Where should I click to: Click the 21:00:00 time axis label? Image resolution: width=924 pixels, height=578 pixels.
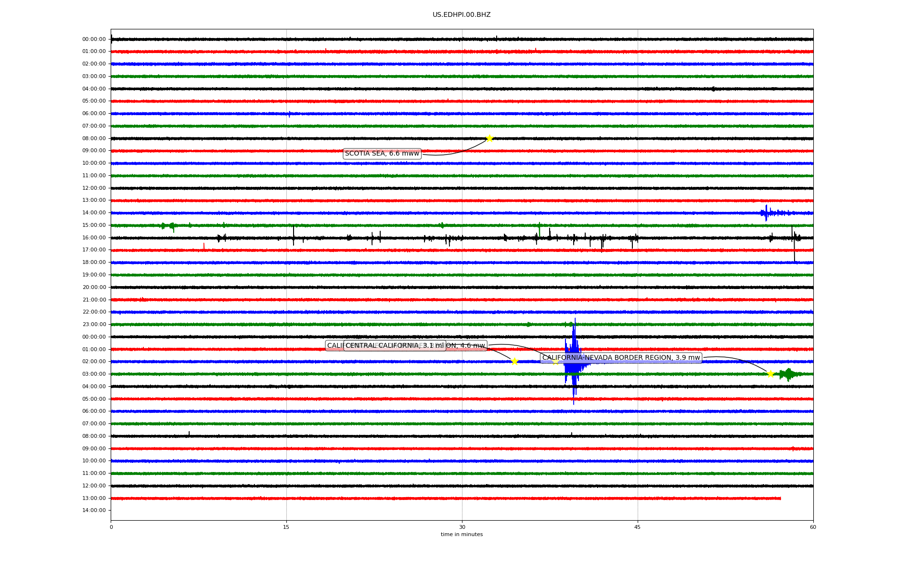pyautogui.click(x=94, y=300)
